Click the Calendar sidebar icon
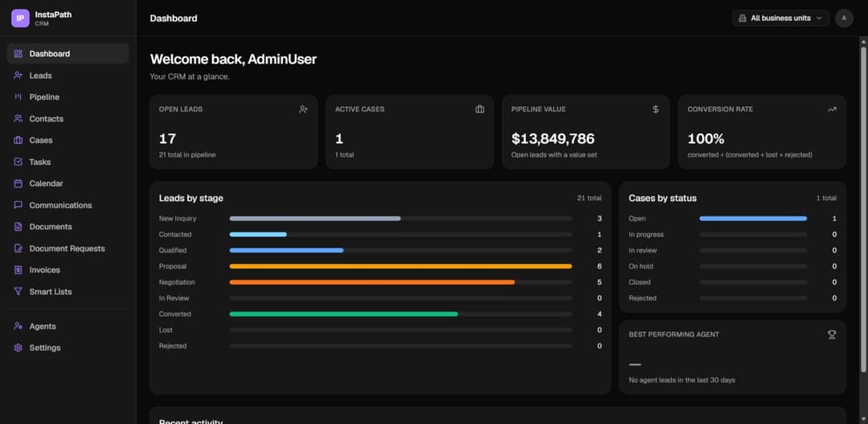868x424 pixels. tap(18, 183)
